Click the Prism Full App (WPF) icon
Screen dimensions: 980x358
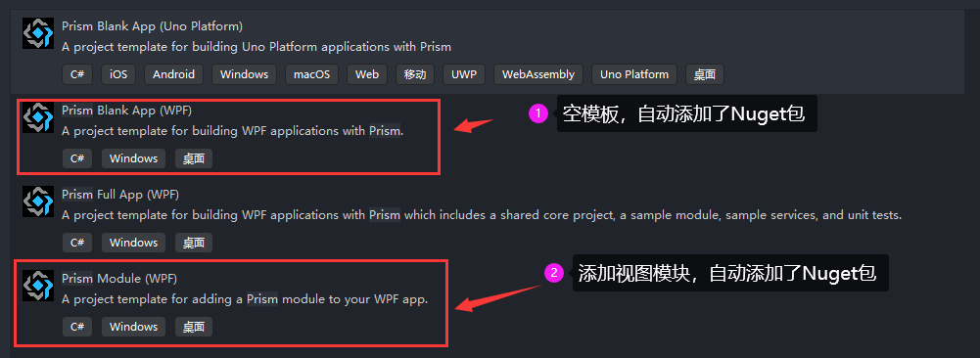point(38,201)
